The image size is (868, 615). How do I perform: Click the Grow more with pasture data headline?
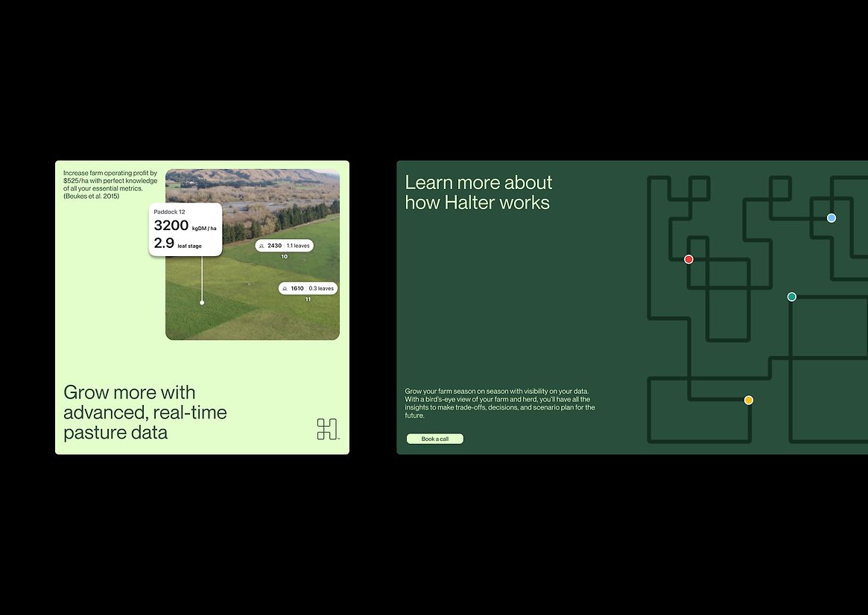click(x=145, y=412)
